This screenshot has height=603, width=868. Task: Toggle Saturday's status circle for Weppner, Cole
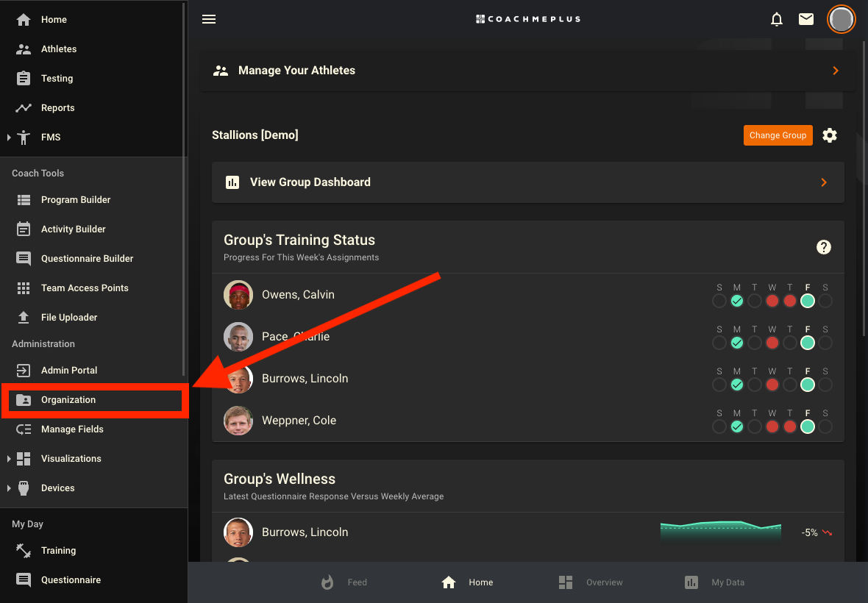[825, 427]
